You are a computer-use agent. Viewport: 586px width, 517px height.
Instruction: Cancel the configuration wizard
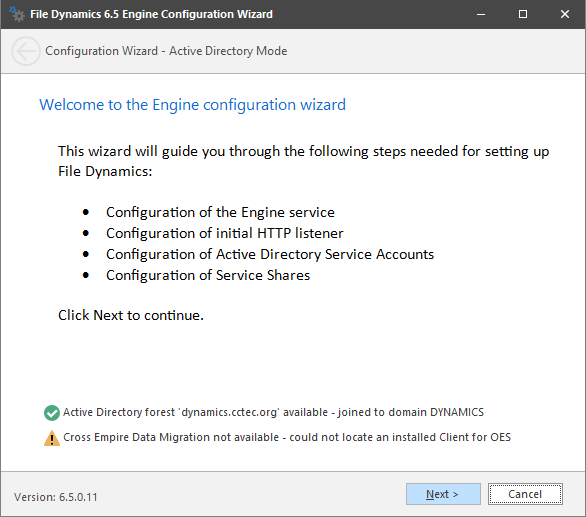click(x=525, y=494)
